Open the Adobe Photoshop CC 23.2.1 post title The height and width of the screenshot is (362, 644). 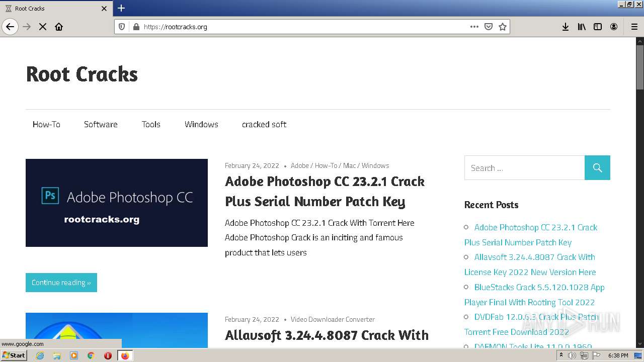325,192
